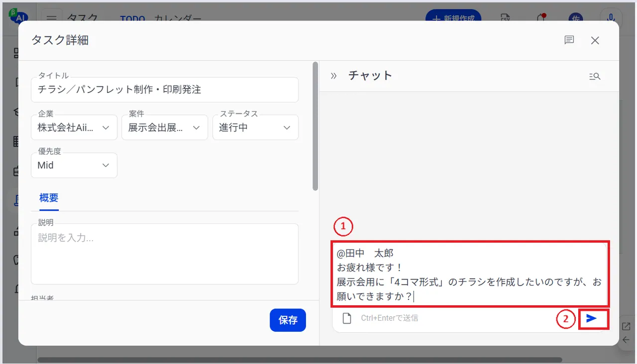Change the ステータス dropdown from 進行中
The image size is (637, 364).
pyautogui.click(x=255, y=127)
